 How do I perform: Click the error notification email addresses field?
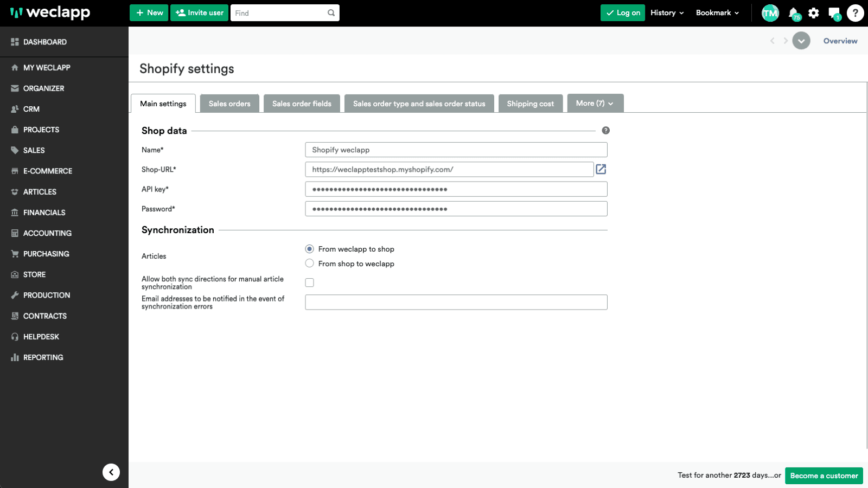coord(456,303)
